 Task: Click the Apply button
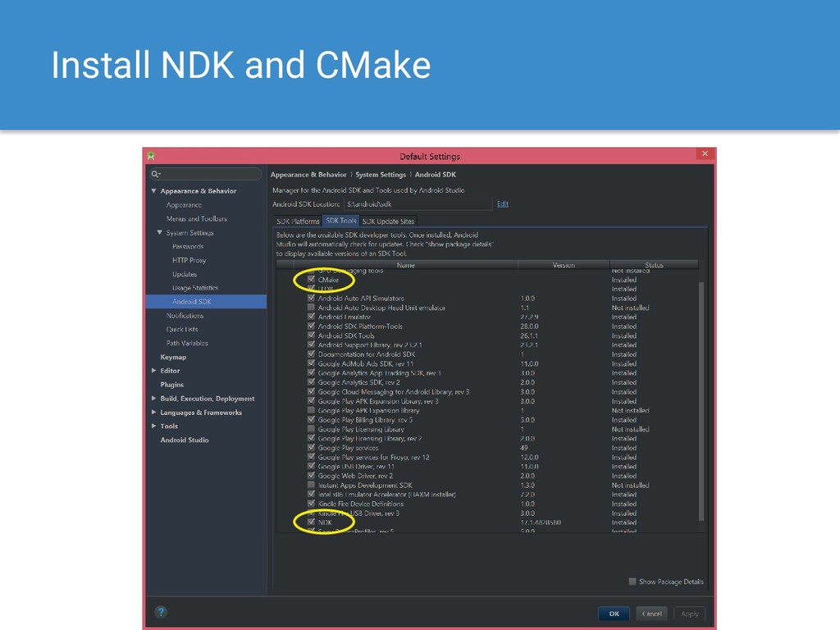[689, 614]
